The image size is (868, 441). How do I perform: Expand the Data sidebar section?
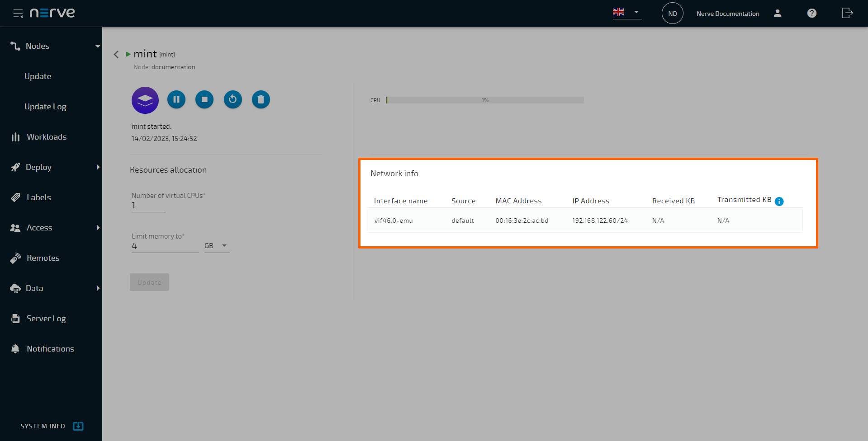[x=34, y=288]
